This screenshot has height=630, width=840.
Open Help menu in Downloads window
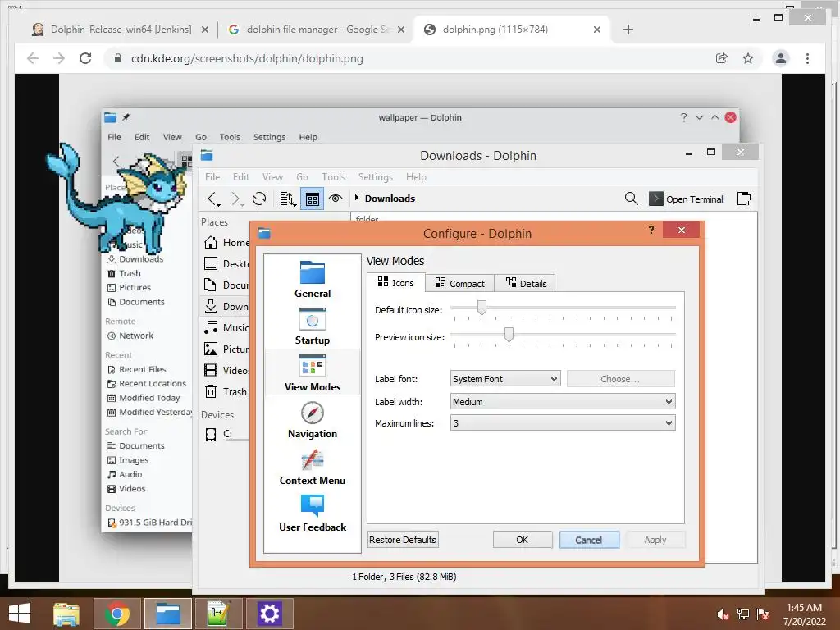pos(416,177)
